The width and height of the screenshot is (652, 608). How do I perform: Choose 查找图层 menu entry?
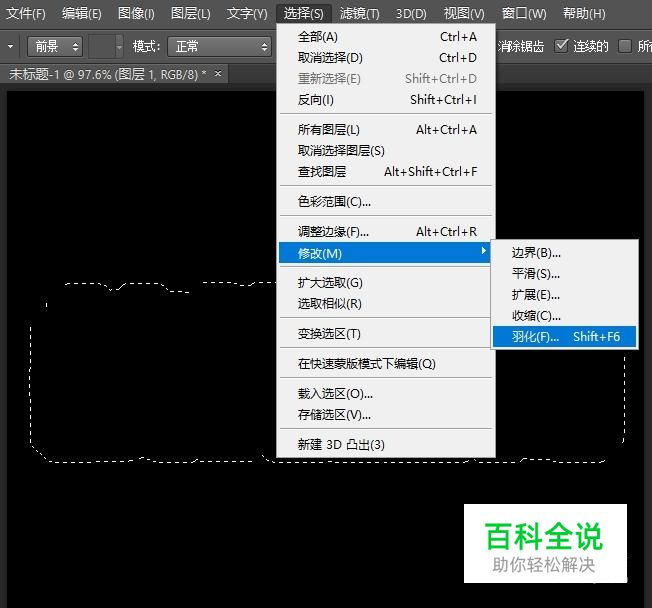point(387,171)
